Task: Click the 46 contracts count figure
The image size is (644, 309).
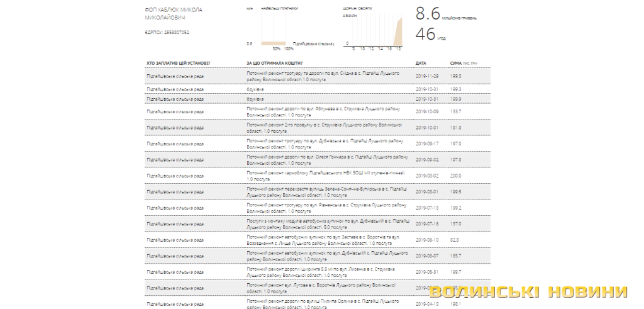Action: (425, 34)
